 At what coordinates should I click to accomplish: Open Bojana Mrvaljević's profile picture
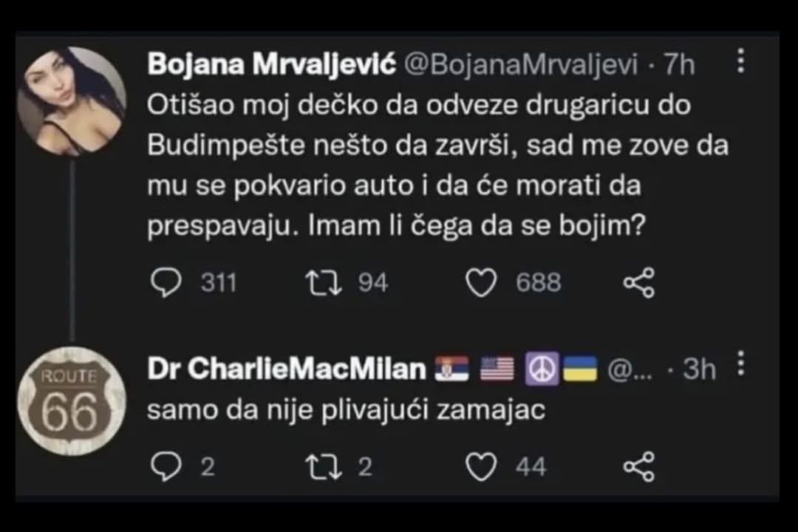coord(72,101)
